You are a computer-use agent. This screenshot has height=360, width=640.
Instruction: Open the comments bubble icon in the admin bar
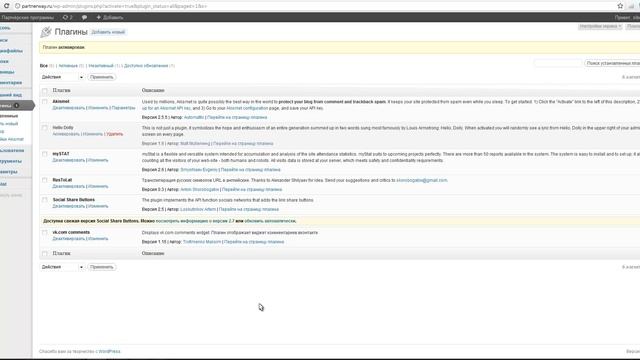[x=84, y=17]
